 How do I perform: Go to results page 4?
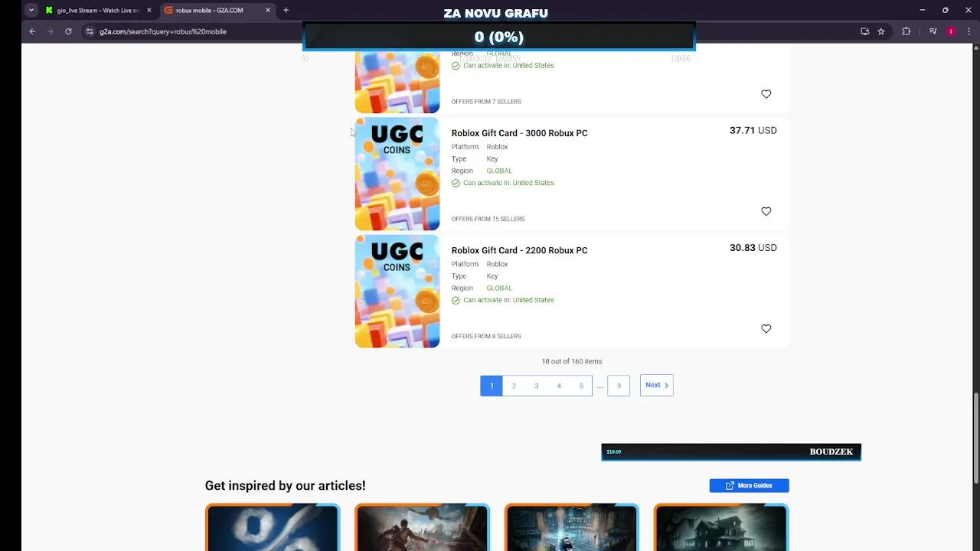point(559,386)
